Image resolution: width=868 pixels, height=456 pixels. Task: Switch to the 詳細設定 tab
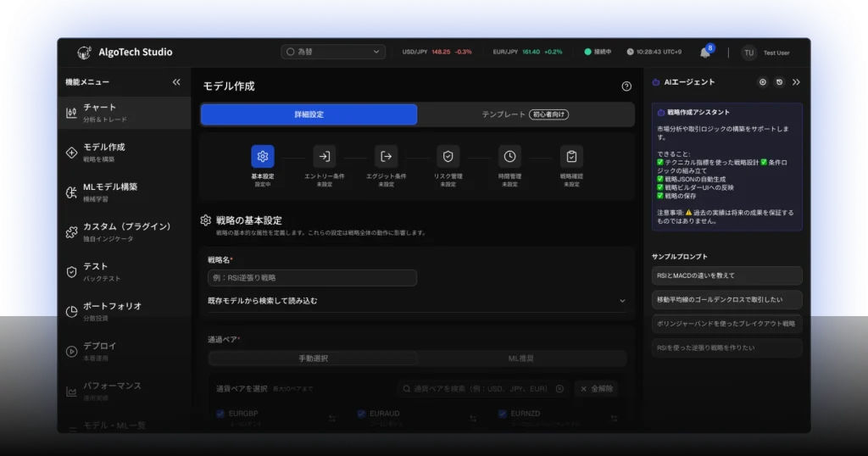click(x=309, y=114)
